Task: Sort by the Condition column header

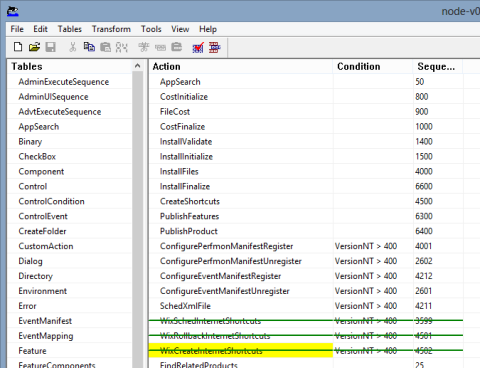Action: point(373,66)
